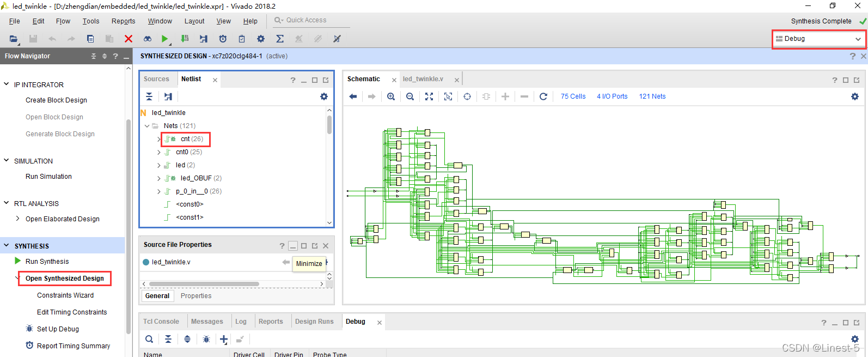Click auto-fit selection crosshair icon in schematic toolbar

click(x=467, y=96)
